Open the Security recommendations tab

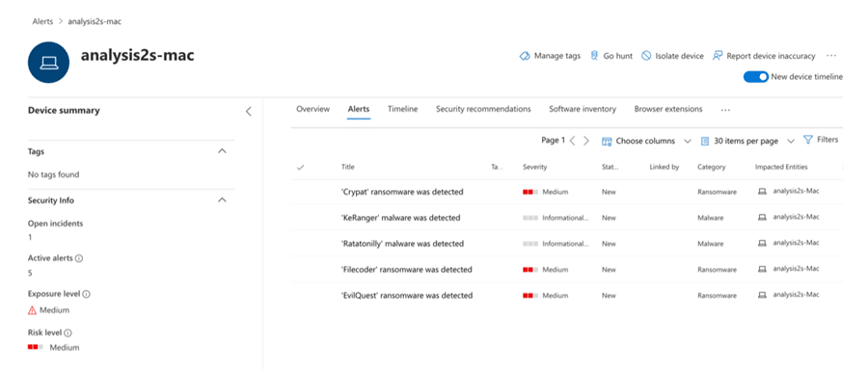click(x=483, y=109)
